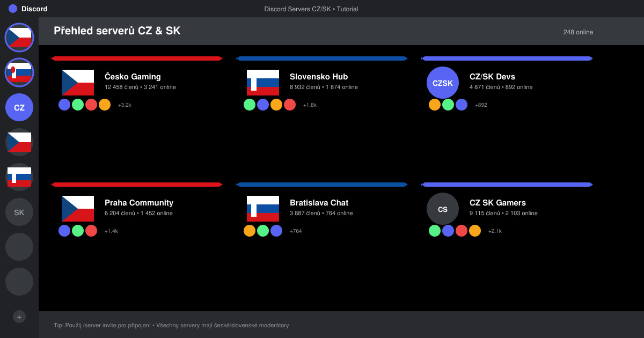644x338 pixels.
Task: Open CZ SK Gamers server title
Action: (497, 203)
